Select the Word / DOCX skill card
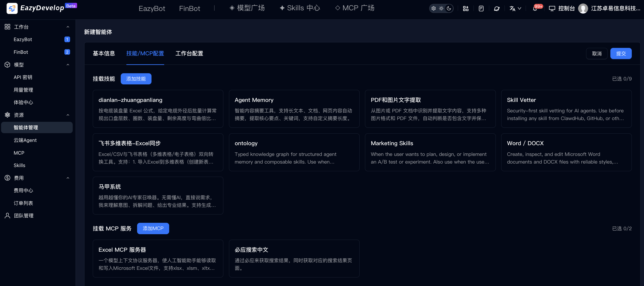644x286 pixels. coord(566,152)
